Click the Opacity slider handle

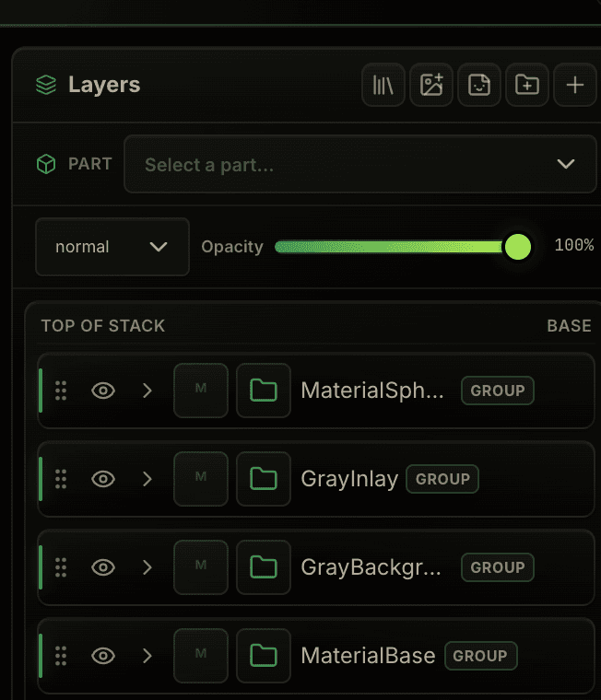click(517, 247)
